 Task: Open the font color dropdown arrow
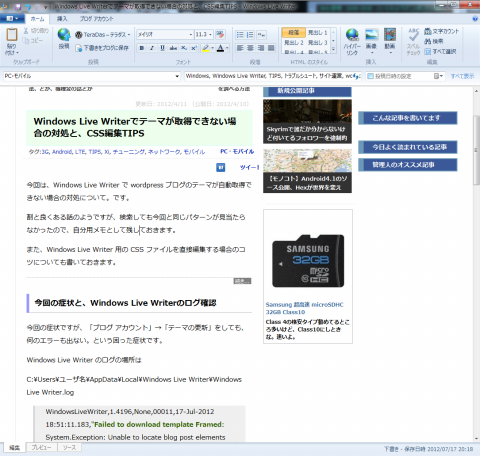click(227, 48)
